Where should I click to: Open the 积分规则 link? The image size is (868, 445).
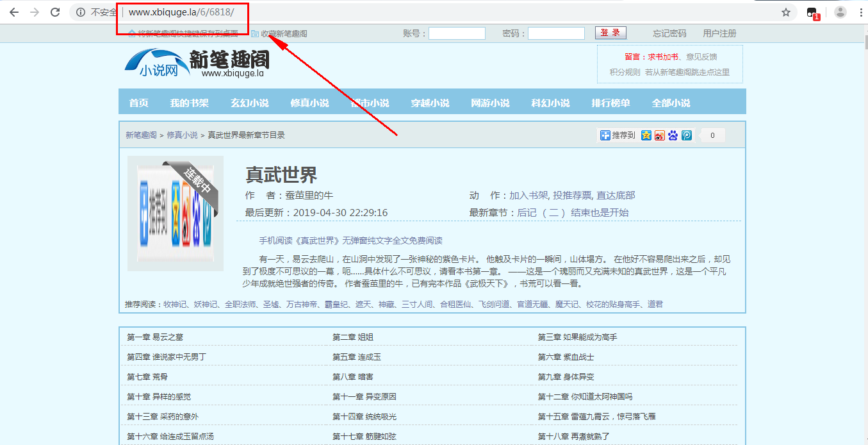625,72
